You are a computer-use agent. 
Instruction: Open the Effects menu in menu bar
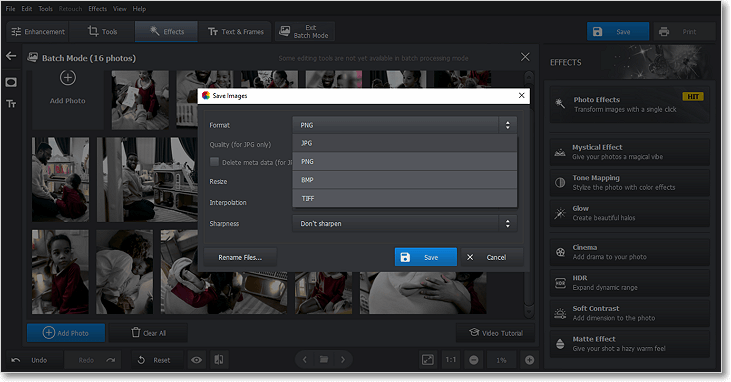97,8
